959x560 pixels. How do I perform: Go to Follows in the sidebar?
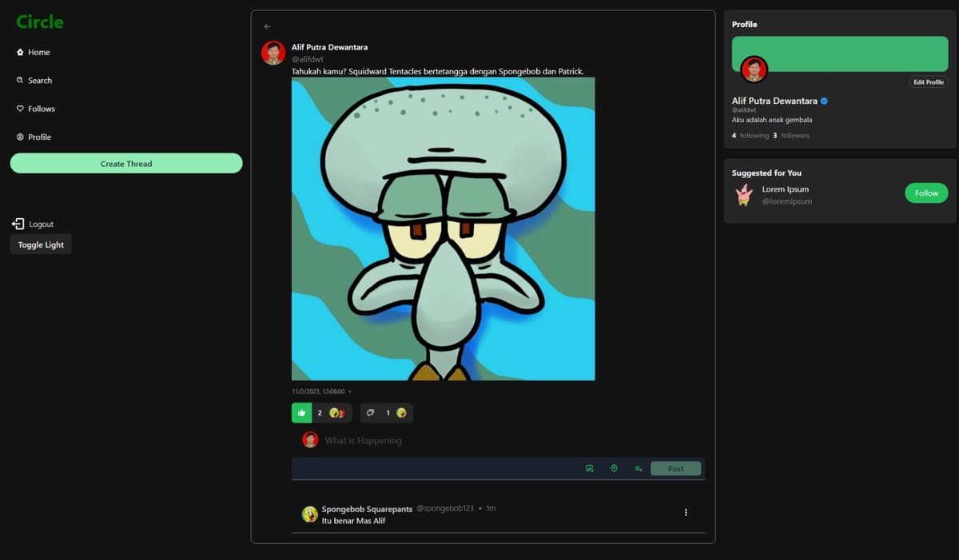pyautogui.click(x=35, y=109)
